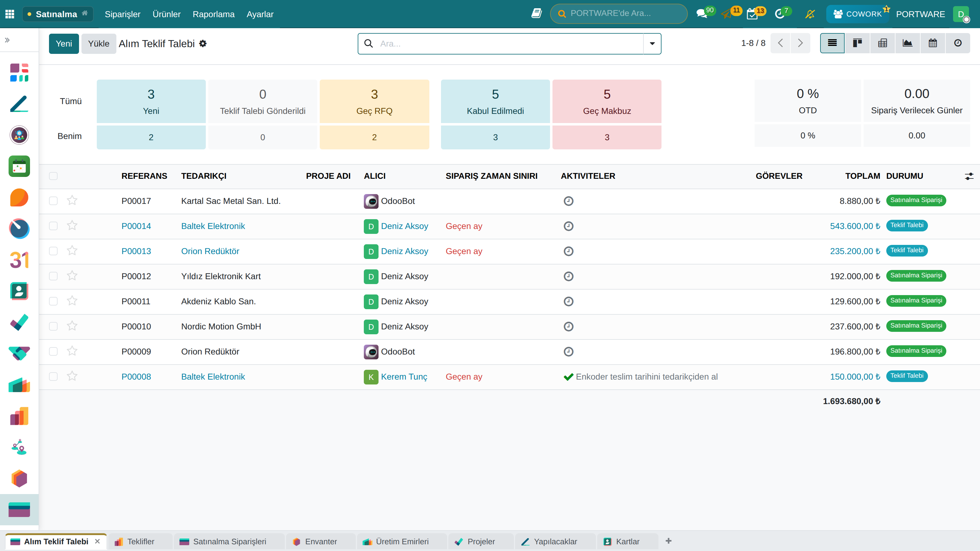Add a new bottom tab with plus
The width and height of the screenshot is (980, 551).
669,541
